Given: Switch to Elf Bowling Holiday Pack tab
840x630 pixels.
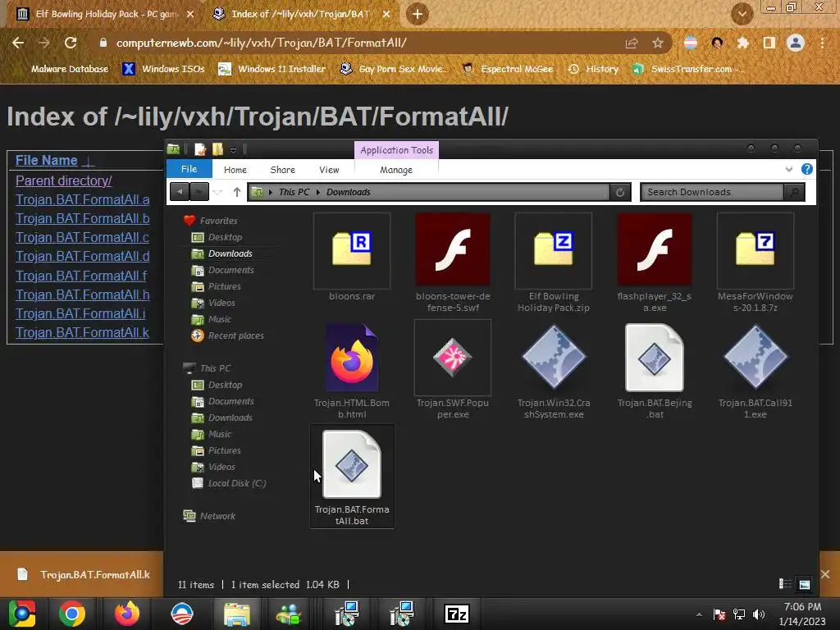Looking at the screenshot, I should pos(105,14).
